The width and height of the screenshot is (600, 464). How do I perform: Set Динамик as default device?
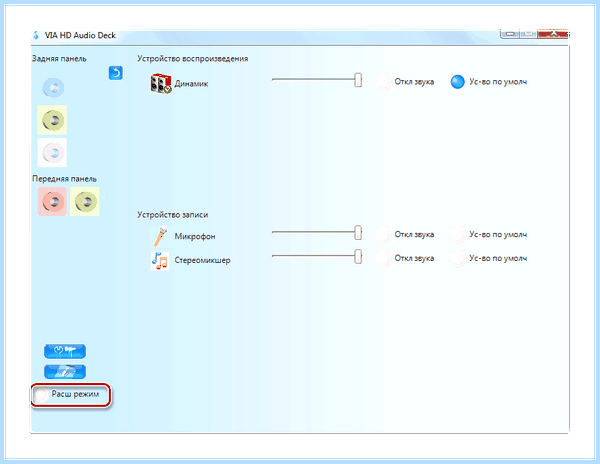[x=457, y=82]
